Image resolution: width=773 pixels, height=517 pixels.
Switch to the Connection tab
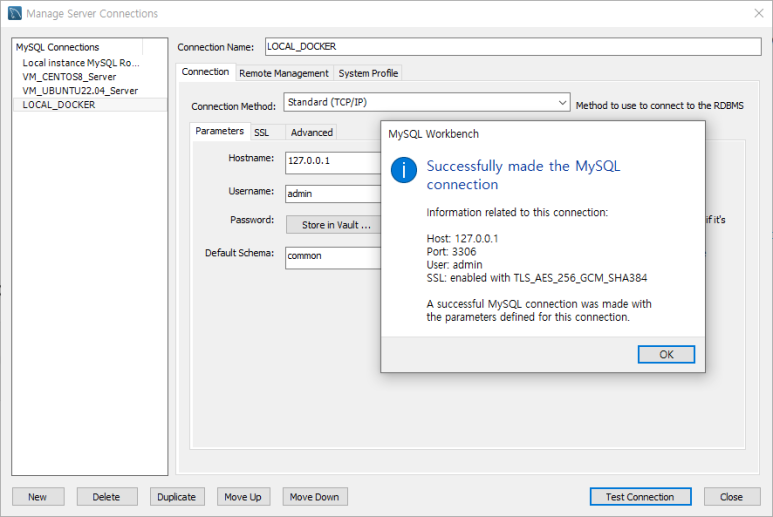coord(205,72)
